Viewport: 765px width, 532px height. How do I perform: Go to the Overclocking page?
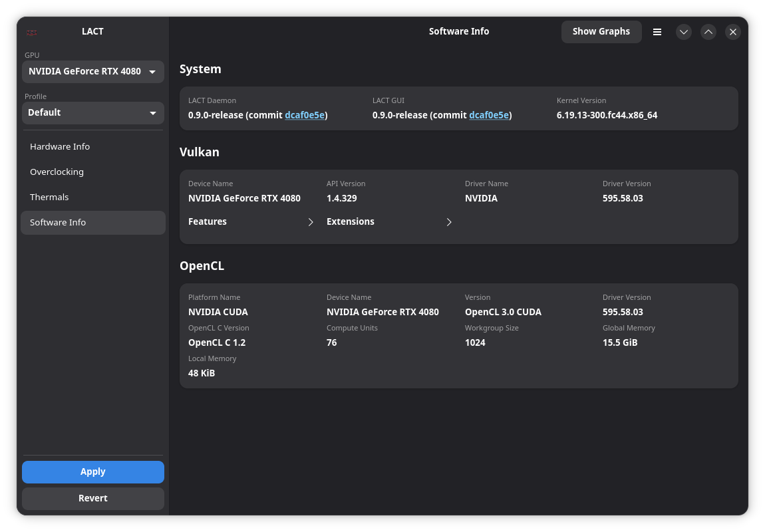pyautogui.click(x=57, y=172)
